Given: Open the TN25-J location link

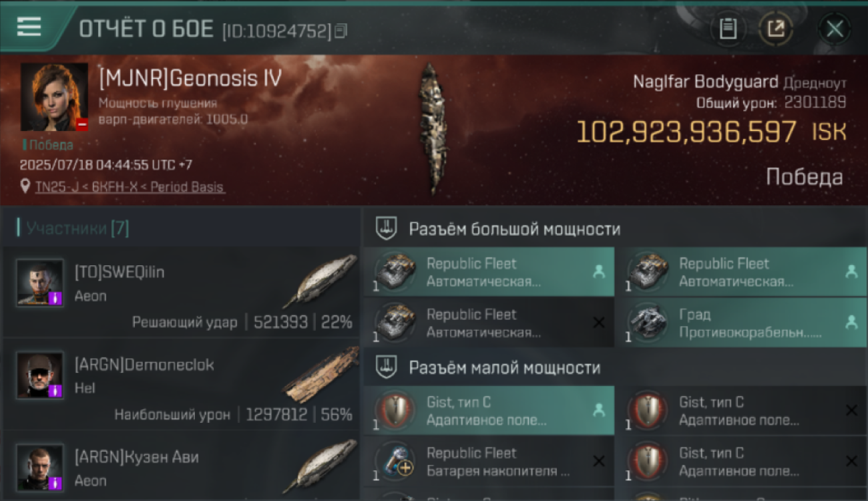Looking at the screenshot, I should point(130,187).
